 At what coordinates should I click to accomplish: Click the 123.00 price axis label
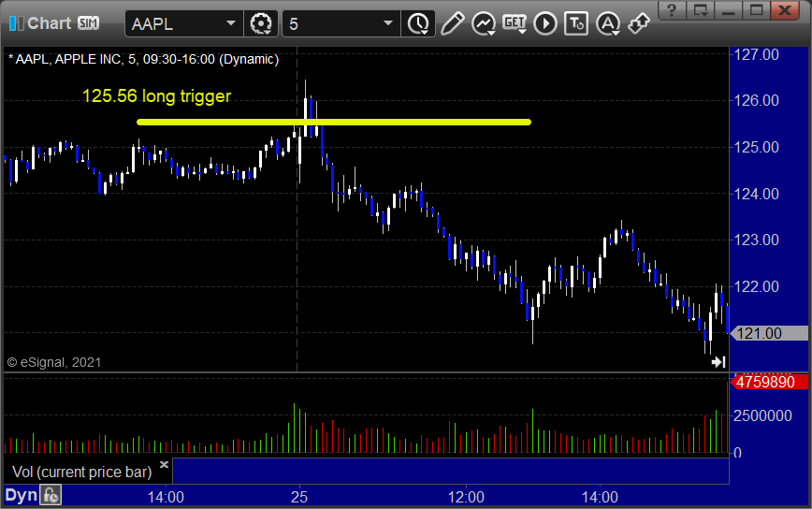point(756,240)
